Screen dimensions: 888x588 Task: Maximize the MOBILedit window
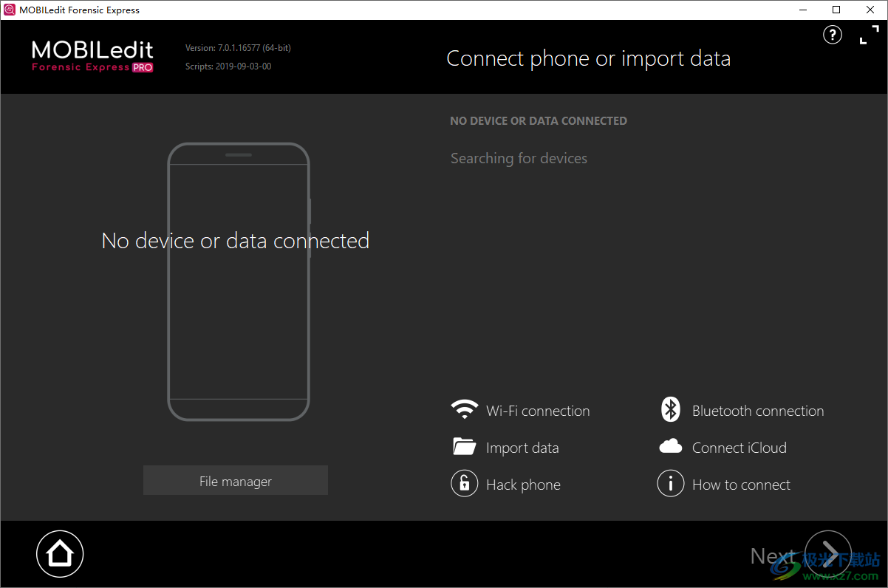[x=836, y=10]
